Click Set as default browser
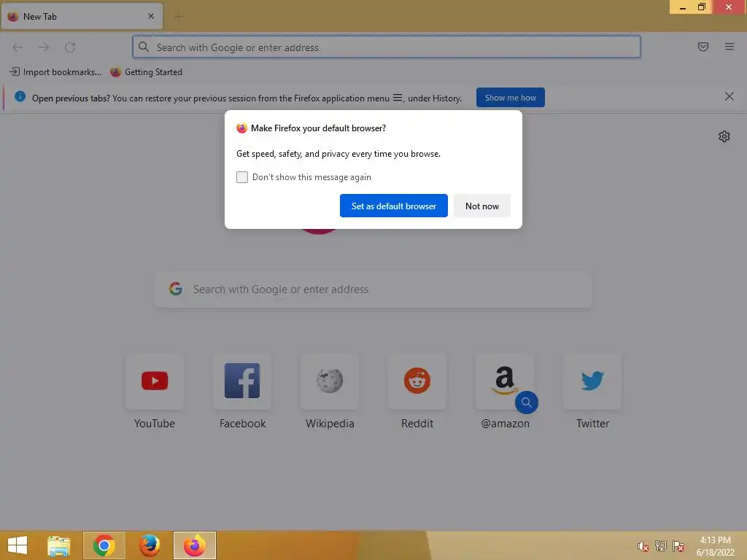Image resolution: width=747 pixels, height=560 pixels. coord(393,206)
